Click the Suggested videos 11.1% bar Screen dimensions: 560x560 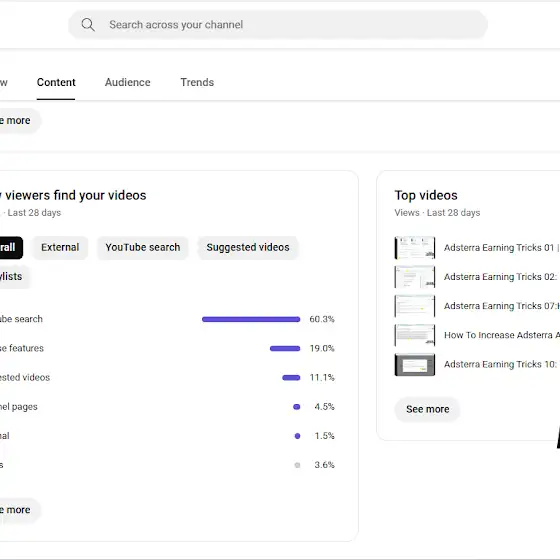pos(291,378)
